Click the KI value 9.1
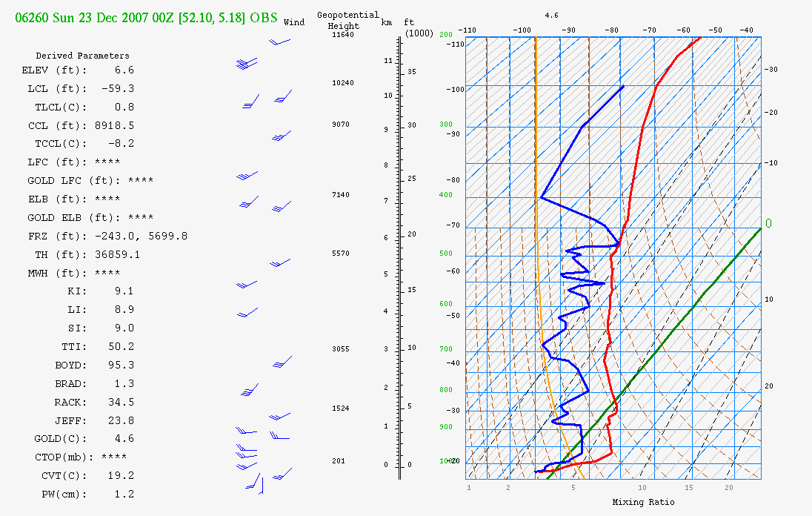Image resolution: width=812 pixels, height=516 pixels. click(x=124, y=291)
